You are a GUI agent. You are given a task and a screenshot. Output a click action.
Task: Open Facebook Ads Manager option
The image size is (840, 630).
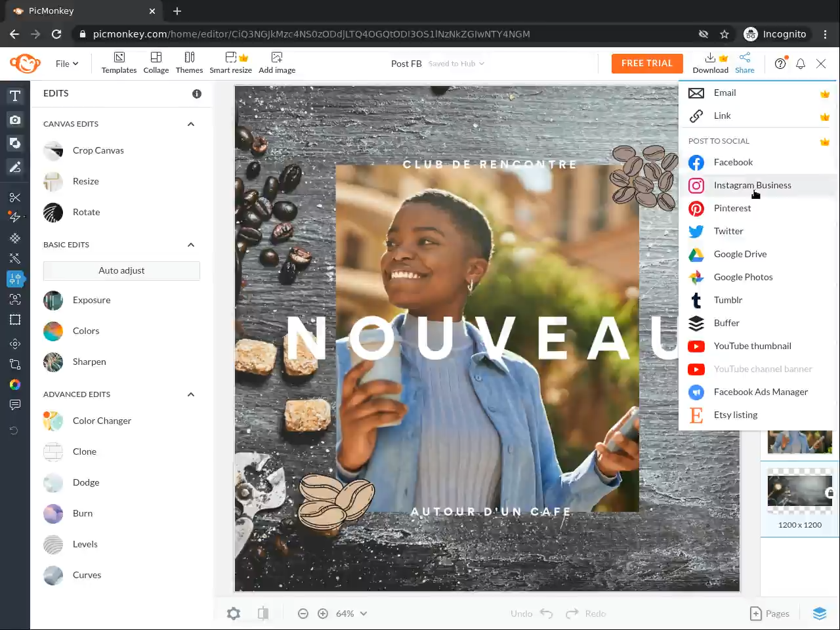click(x=758, y=392)
